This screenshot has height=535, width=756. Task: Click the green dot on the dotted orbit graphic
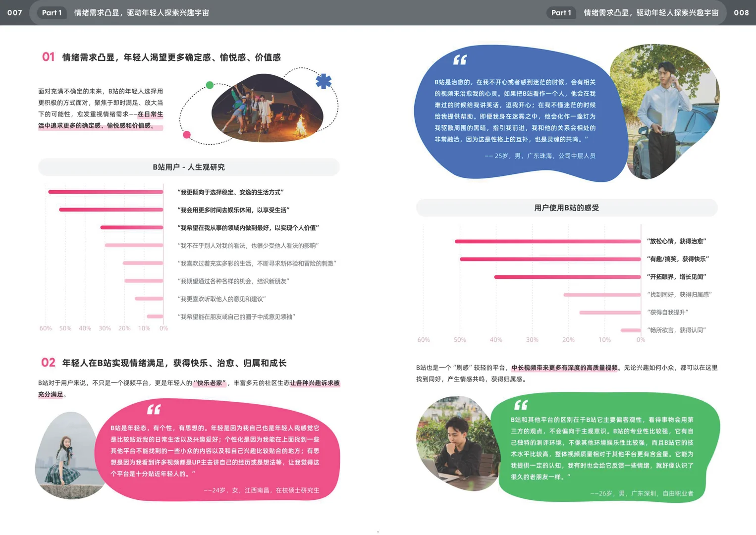point(210,85)
